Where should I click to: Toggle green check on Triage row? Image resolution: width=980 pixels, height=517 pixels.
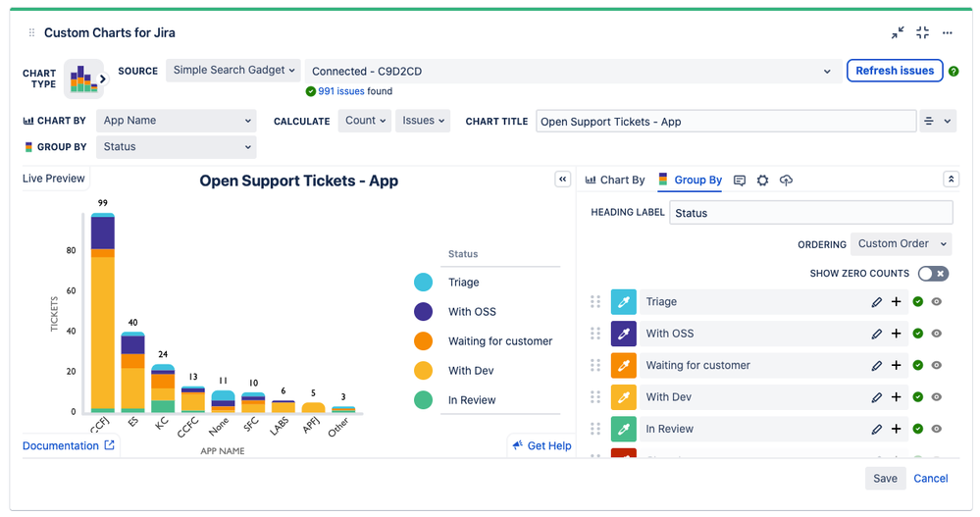[917, 302]
